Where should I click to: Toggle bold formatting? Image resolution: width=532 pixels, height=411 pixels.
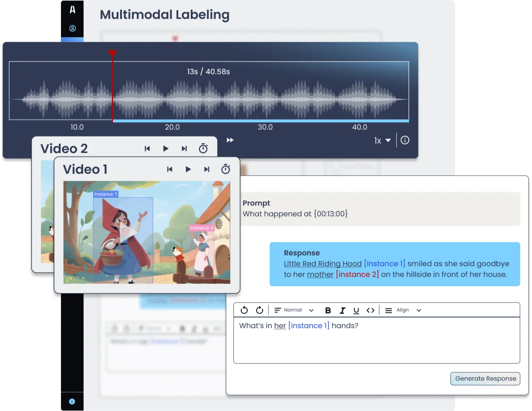[328, 311]
